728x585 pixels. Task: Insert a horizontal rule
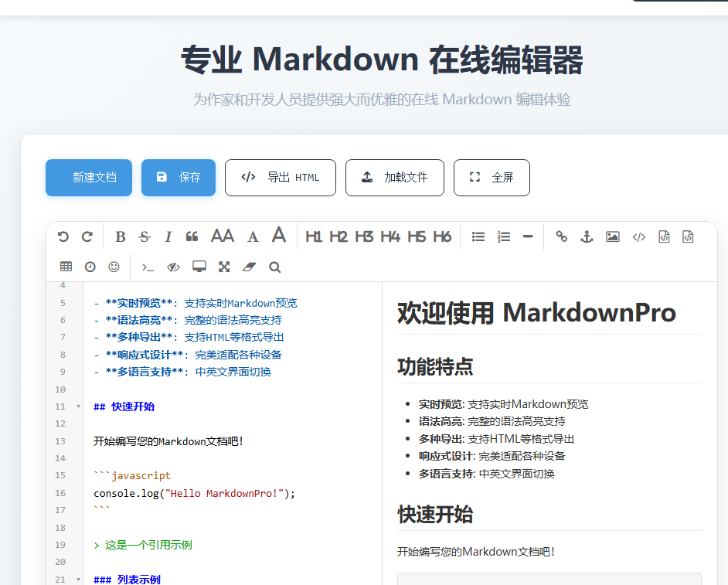(x=528, y=236)
